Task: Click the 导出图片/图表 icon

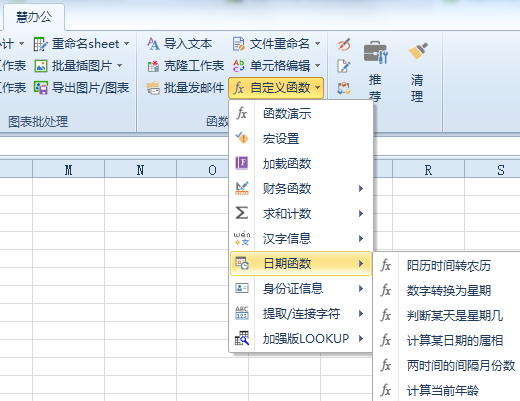Action: [x=41, y=88]
